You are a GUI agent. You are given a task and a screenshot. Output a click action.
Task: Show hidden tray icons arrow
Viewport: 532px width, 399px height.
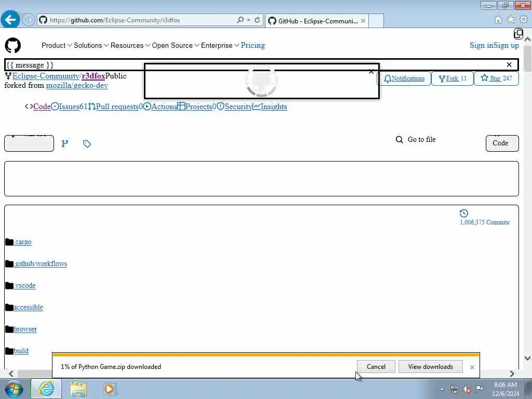tap(442, 390)
